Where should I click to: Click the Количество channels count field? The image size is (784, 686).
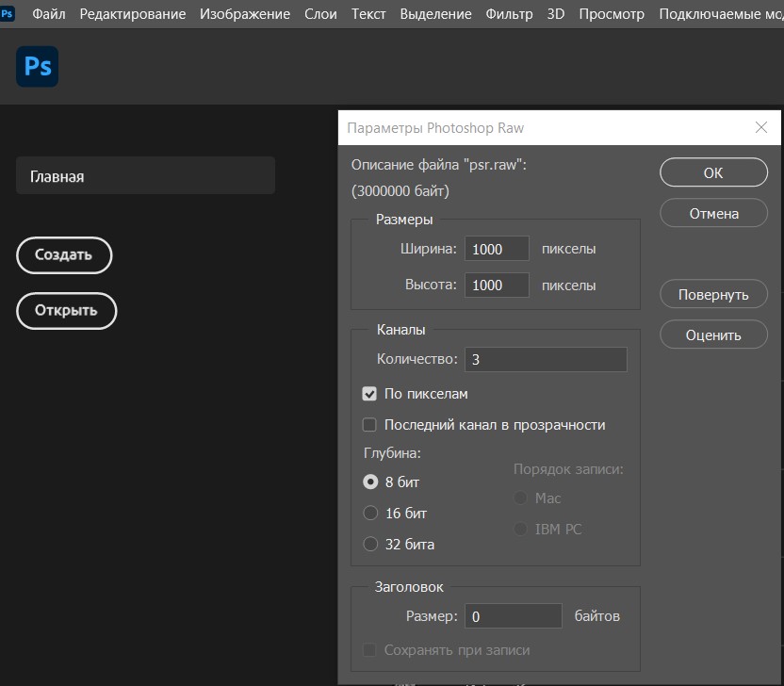546,360
